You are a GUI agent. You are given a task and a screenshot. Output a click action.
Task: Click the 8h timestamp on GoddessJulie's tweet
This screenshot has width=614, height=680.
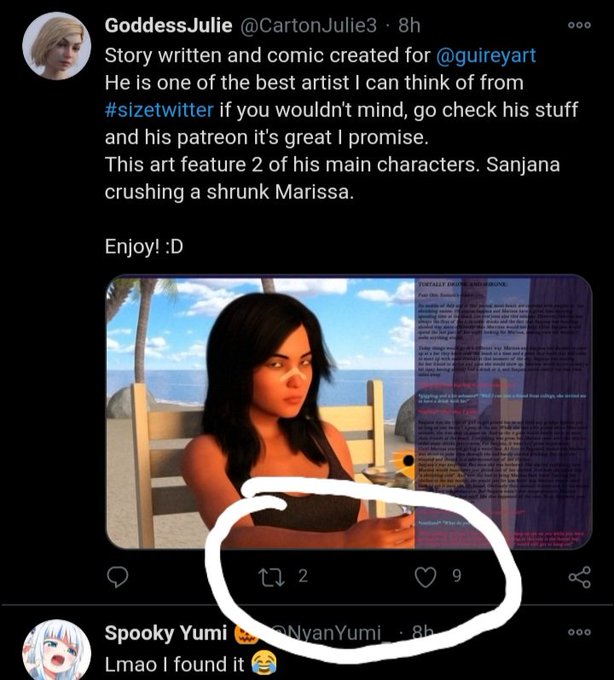point(409,26)
